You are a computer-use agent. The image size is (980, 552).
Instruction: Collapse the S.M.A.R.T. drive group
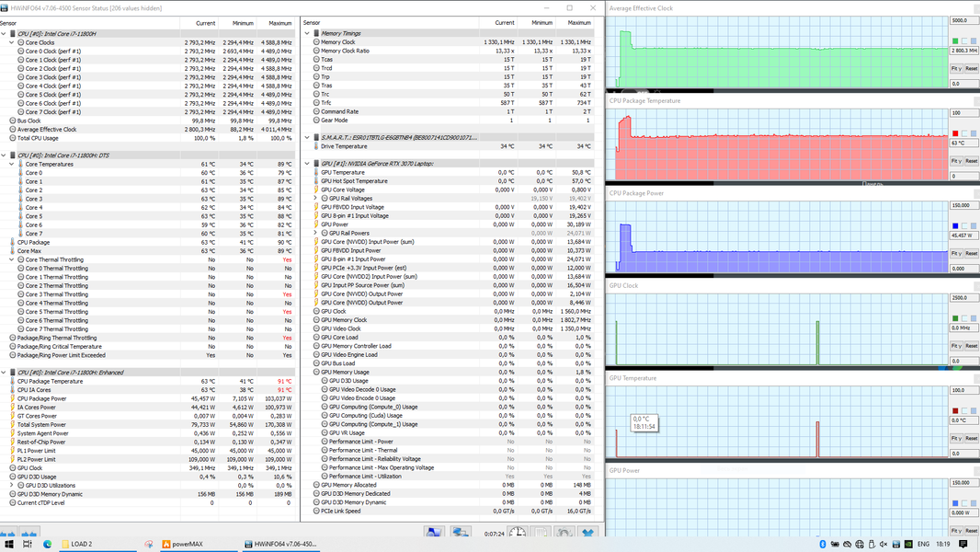point(307,137)
